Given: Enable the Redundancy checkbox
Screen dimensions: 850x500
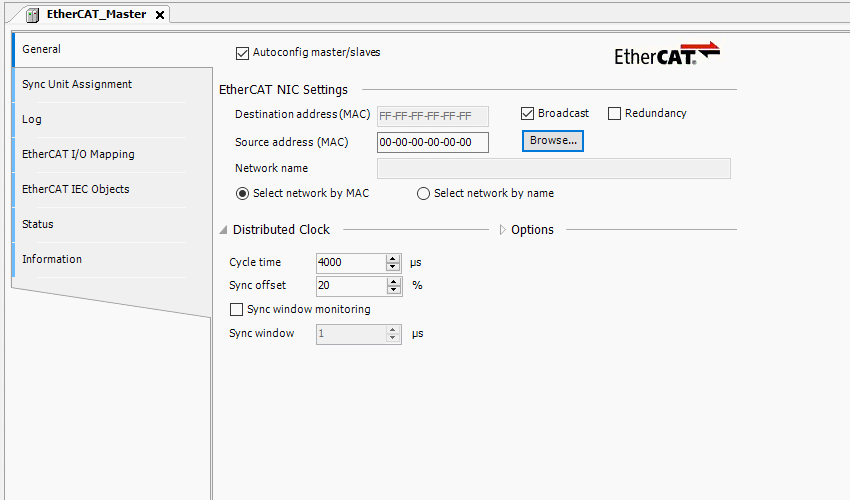Looking at the screenshot, I should 614,113.
